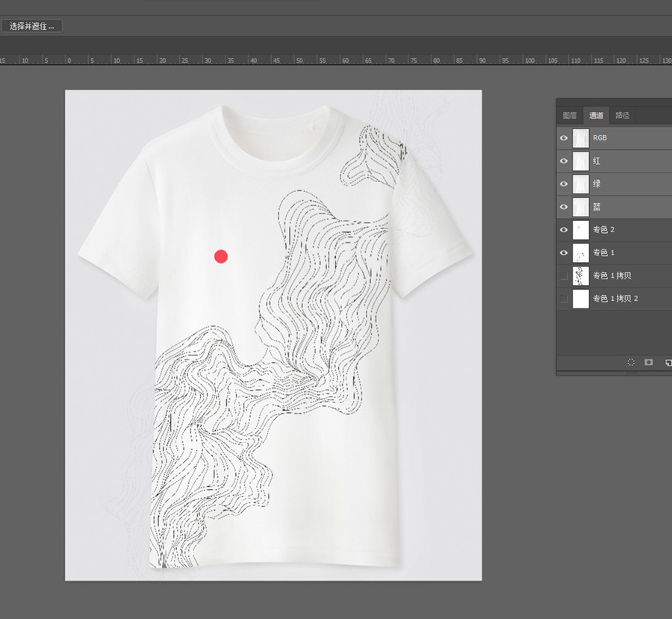Hide the 专色 1 channel
The width and height of the screenshot is (672, 619).
(564, 252)
